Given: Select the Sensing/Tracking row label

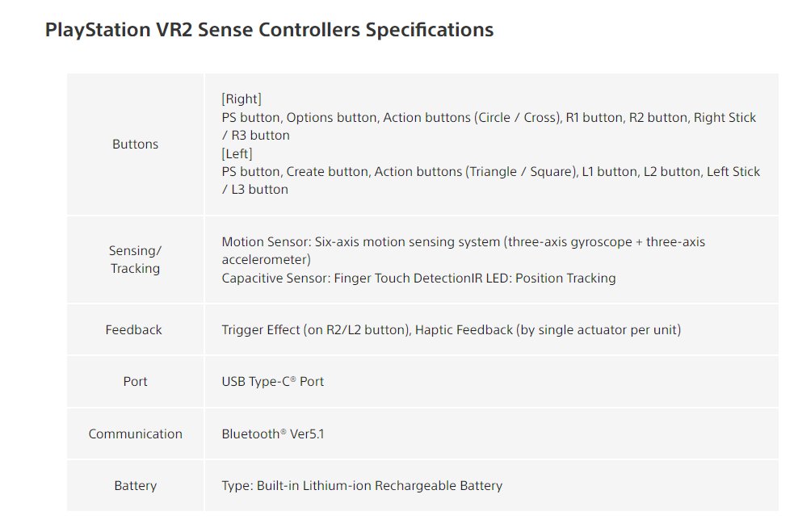Looking at the screenshot, I should [135, 259].
